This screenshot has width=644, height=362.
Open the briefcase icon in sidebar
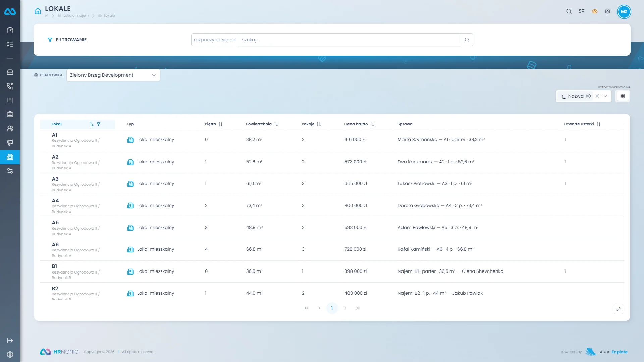coord(10,114)
